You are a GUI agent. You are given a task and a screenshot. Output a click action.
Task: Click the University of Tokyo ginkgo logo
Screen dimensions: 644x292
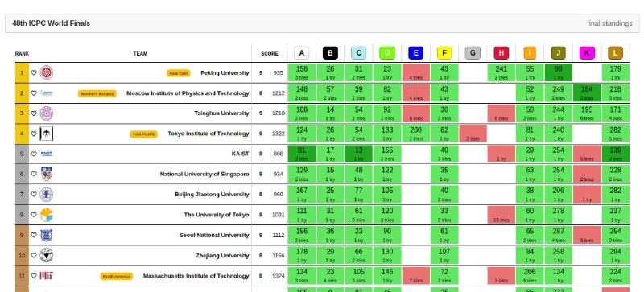[47, 215]
